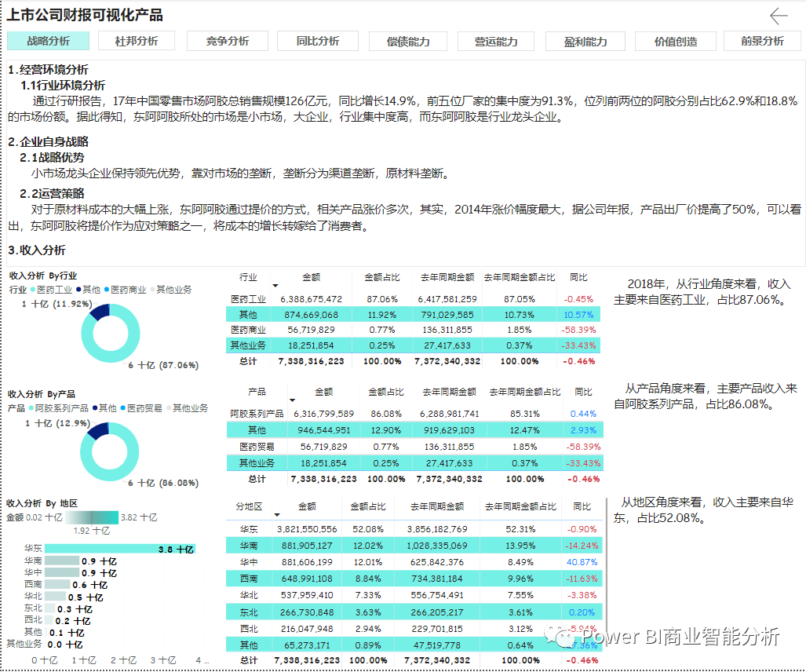Select the 东北 row in region table

[x=414, y=612]
